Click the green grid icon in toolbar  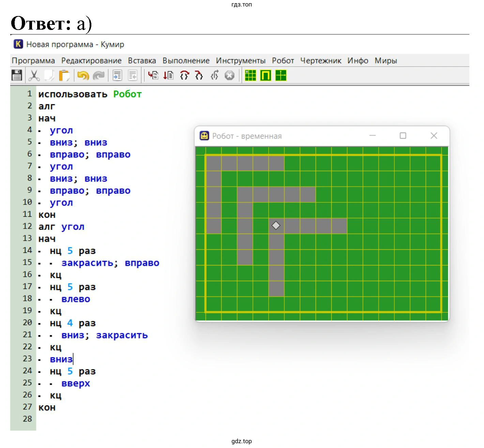tap(250, 75)
